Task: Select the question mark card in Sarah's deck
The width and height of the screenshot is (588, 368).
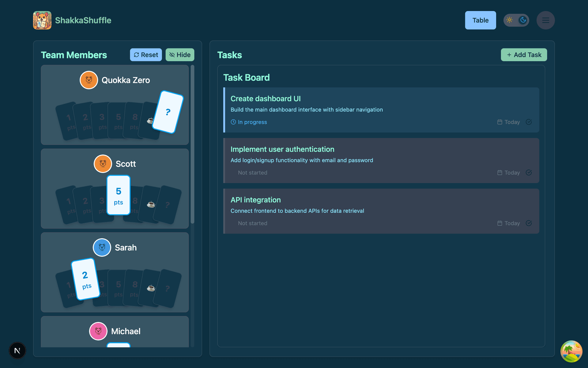Action: (167, 288)
